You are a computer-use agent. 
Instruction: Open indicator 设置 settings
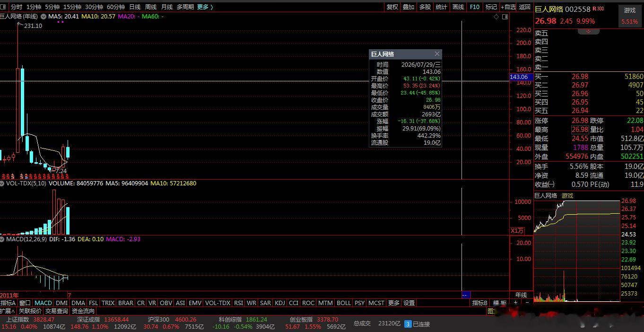tap(409, 303)
